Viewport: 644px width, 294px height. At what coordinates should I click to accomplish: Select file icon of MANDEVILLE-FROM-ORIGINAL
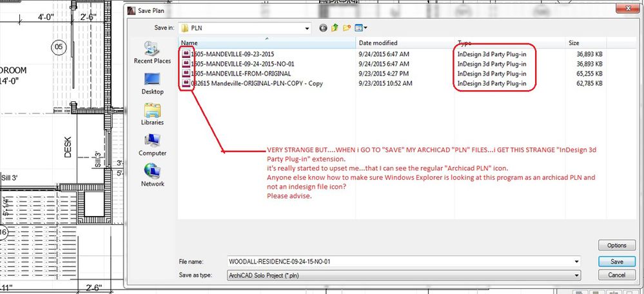186,73
